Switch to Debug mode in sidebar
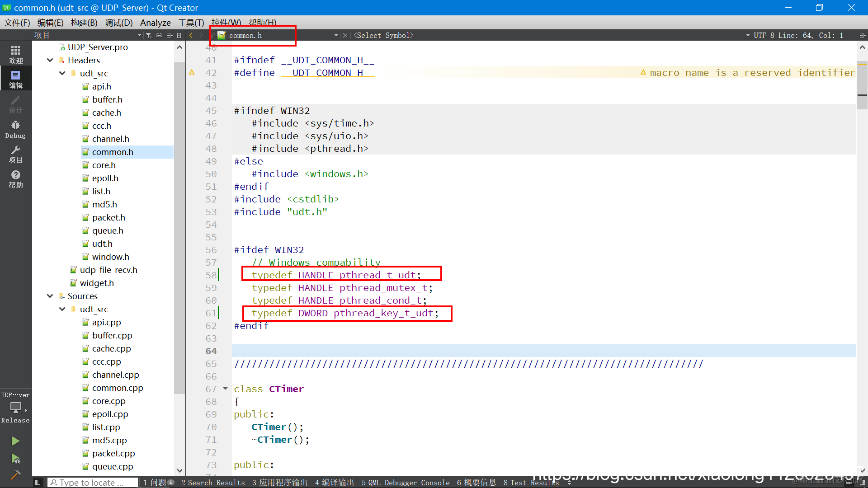The height and width of the screenshot is (488, 868). [x=15, y=129]
